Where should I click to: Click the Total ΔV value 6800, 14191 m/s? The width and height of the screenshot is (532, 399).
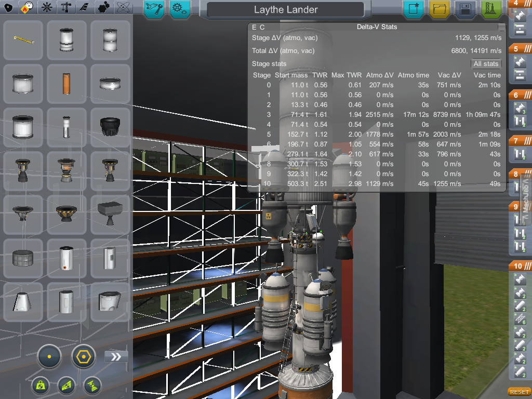tap(476, 51)
